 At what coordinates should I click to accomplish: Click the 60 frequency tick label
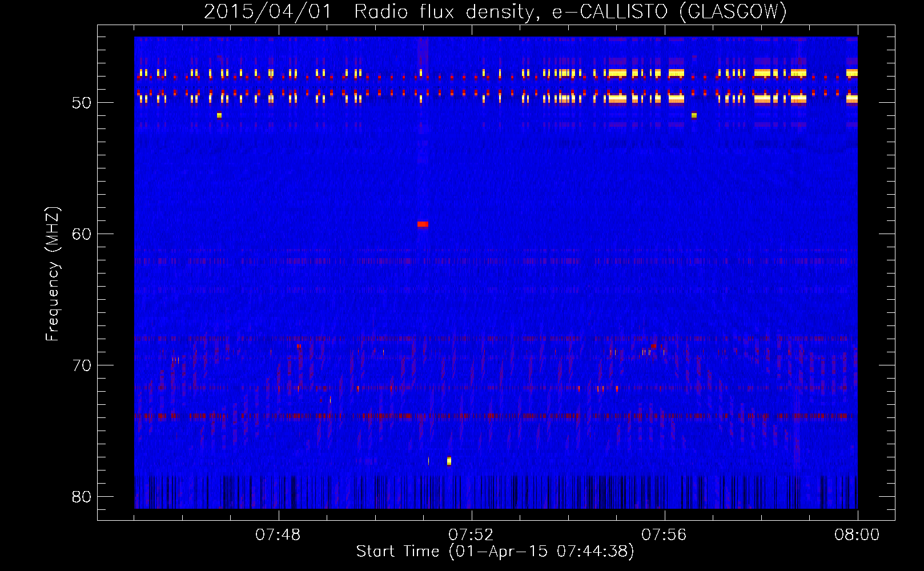pos(82,234)
